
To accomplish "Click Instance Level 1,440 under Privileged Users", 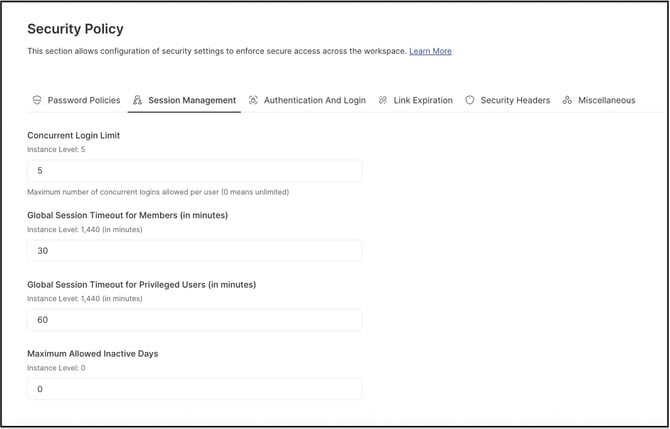I will [x=85, y=299].
